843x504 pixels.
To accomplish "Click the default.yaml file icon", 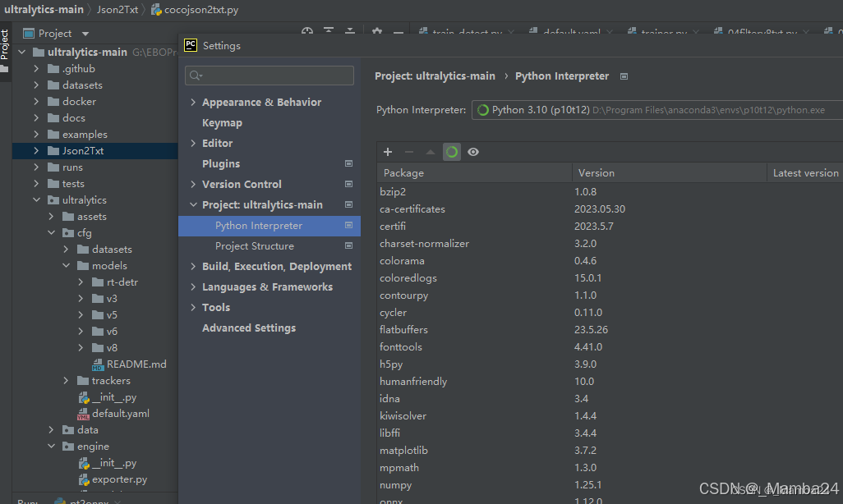I will 83,414.
